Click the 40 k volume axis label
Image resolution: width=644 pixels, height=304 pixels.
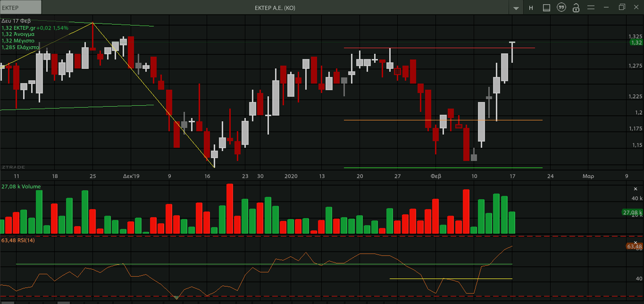pos(636,199)
